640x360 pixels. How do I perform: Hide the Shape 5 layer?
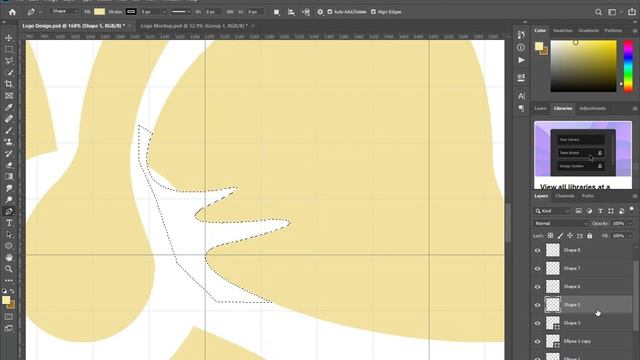[538, 305]
